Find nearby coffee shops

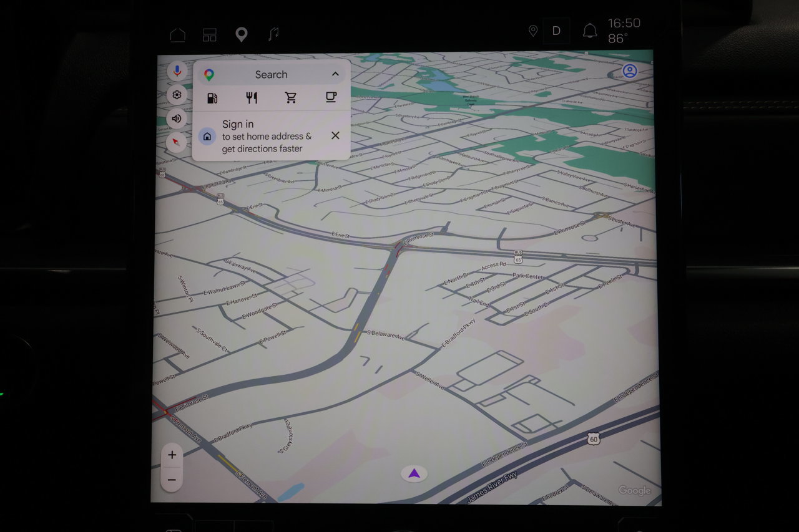331,97
